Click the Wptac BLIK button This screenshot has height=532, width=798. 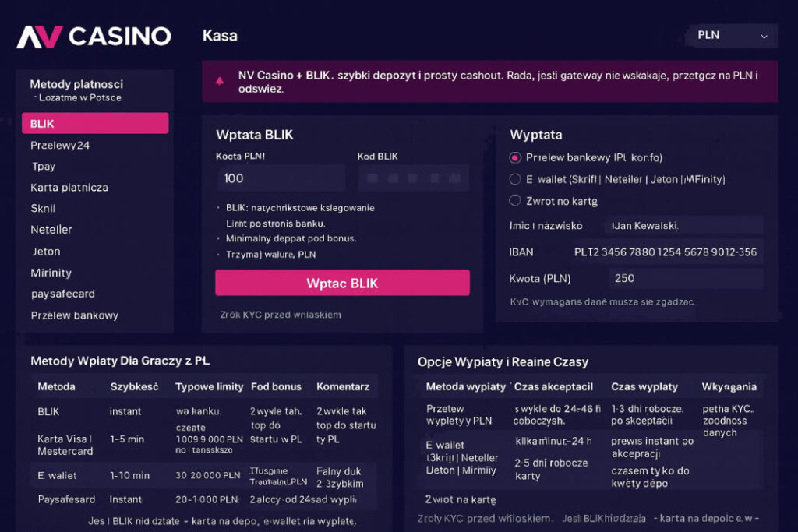(x=343, y=283)
